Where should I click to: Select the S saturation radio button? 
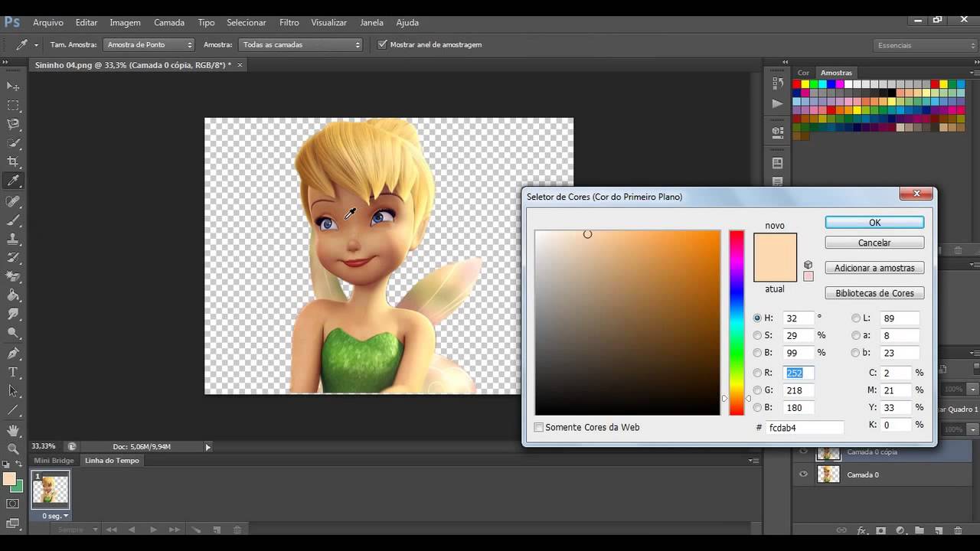click(757, 335)
